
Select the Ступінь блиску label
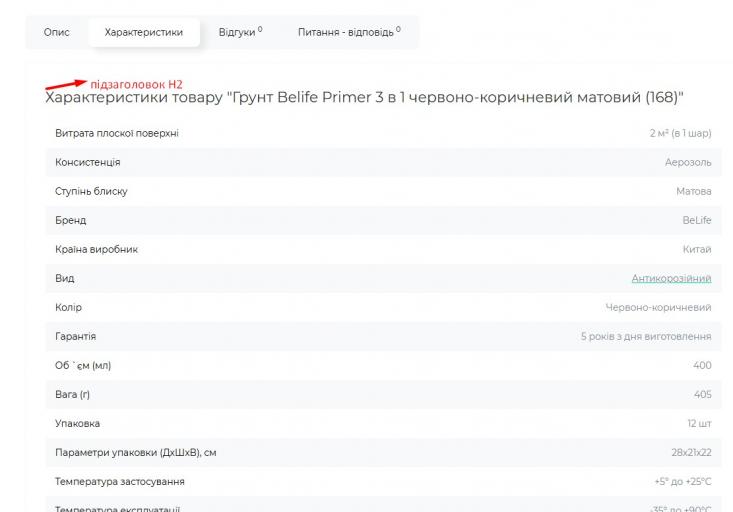click(x=91, y=191)
